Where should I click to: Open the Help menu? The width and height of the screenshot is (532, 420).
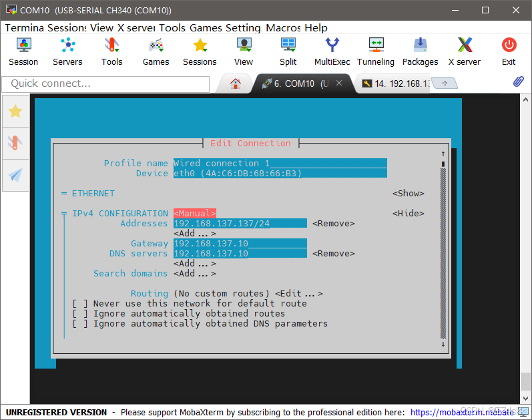[316, 28]
